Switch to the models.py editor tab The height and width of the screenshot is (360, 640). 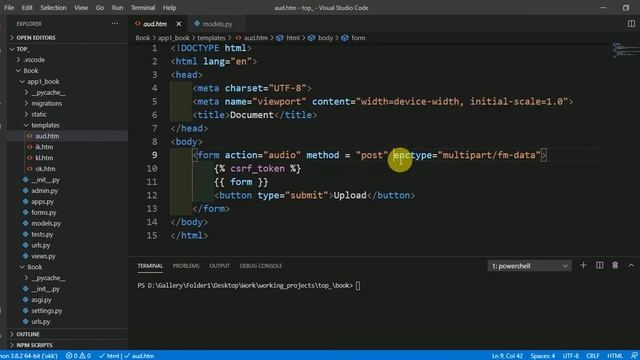[217, 24]
